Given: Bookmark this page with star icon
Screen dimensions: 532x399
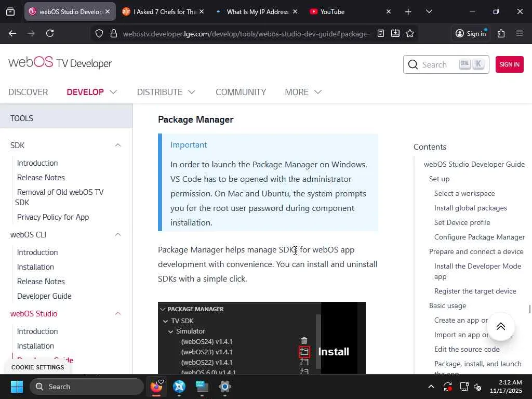Looking at the screenshot, I should point(410,33).
